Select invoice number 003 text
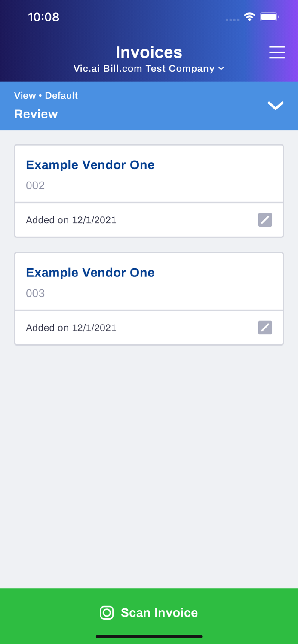Image resolution: width=298 pixels, height=644 pixels. pos(35,293)
